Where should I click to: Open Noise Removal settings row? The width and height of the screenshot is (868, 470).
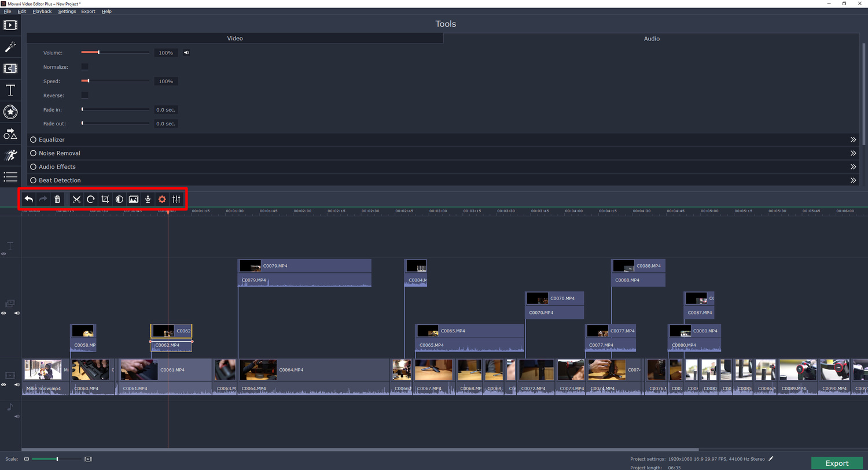(x=444, y=153)
